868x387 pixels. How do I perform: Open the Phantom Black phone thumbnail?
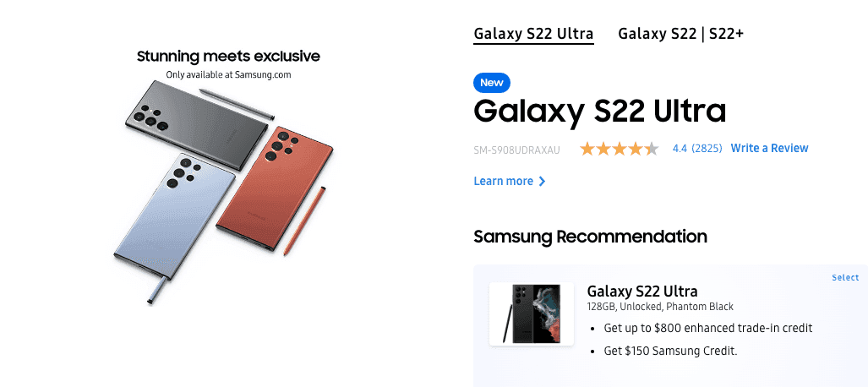pyautogui.click(x=532, y=313)
